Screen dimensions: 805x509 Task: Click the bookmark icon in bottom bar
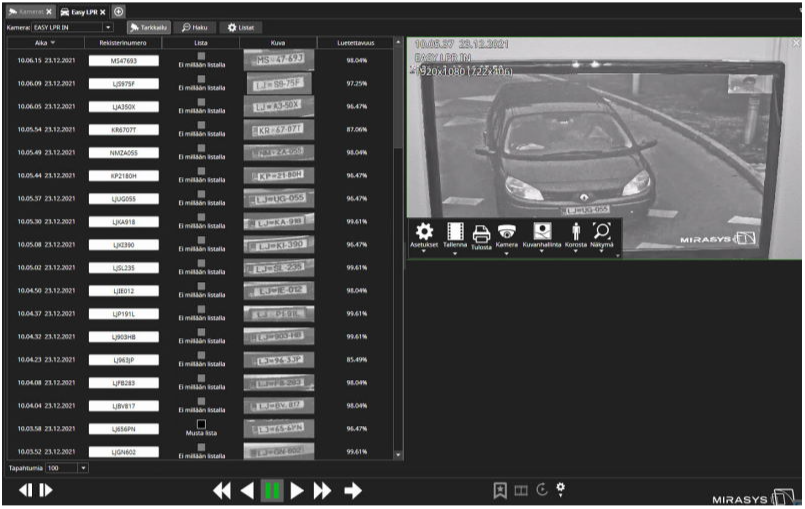pyautogui.click(x=500, y=489)
